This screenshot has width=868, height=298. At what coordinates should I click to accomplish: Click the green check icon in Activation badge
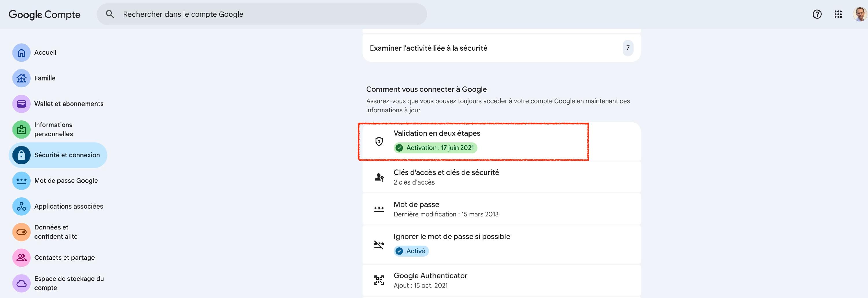(399, 148)
